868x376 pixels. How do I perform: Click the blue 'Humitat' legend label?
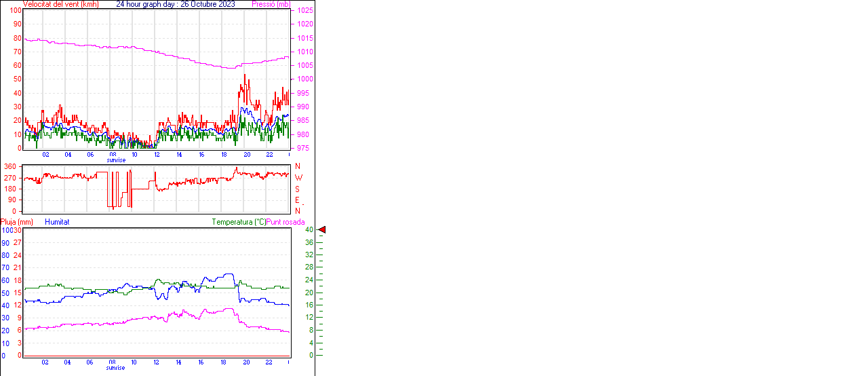pos(57,222)
